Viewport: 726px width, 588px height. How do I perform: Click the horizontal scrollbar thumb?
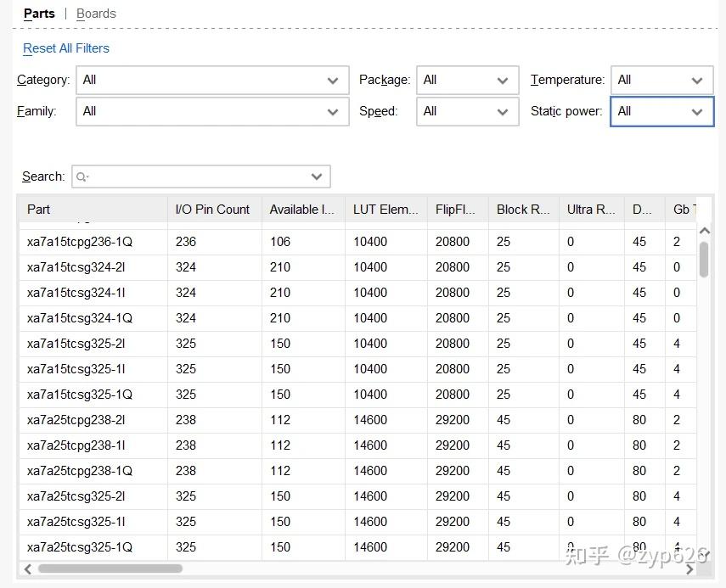110,568
